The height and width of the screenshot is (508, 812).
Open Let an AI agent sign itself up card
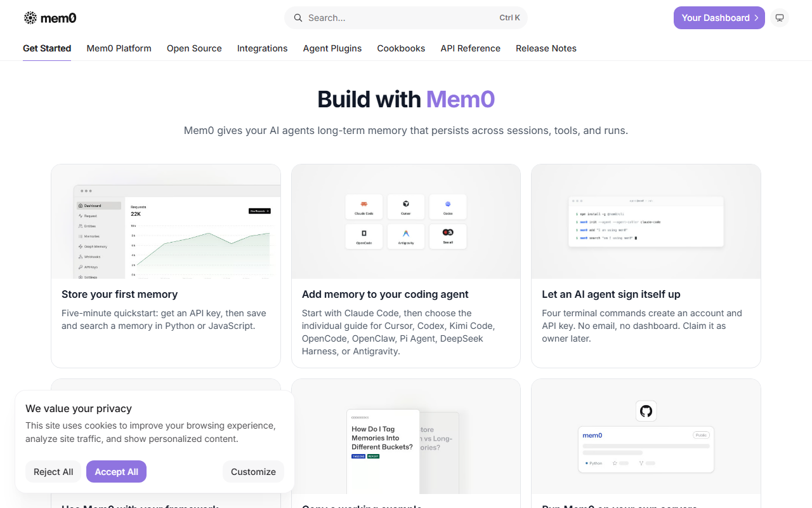tap(646, 266)
